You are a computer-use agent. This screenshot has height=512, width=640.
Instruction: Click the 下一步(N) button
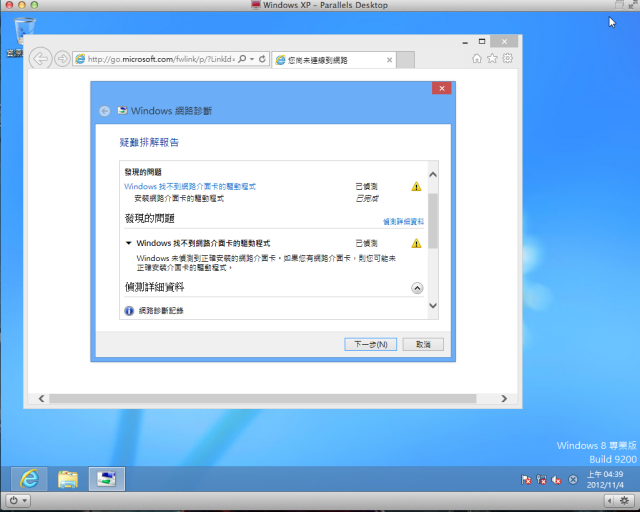click(371, 344)
